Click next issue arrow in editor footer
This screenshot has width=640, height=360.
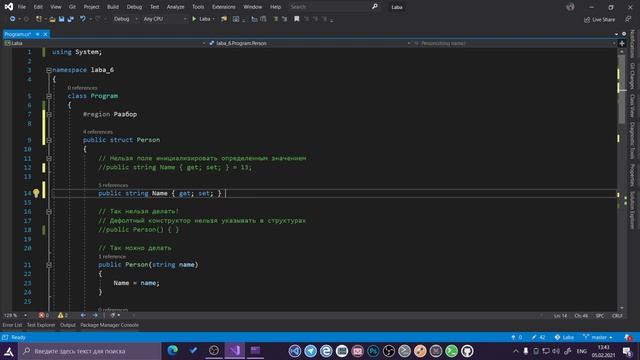(95, 316)
